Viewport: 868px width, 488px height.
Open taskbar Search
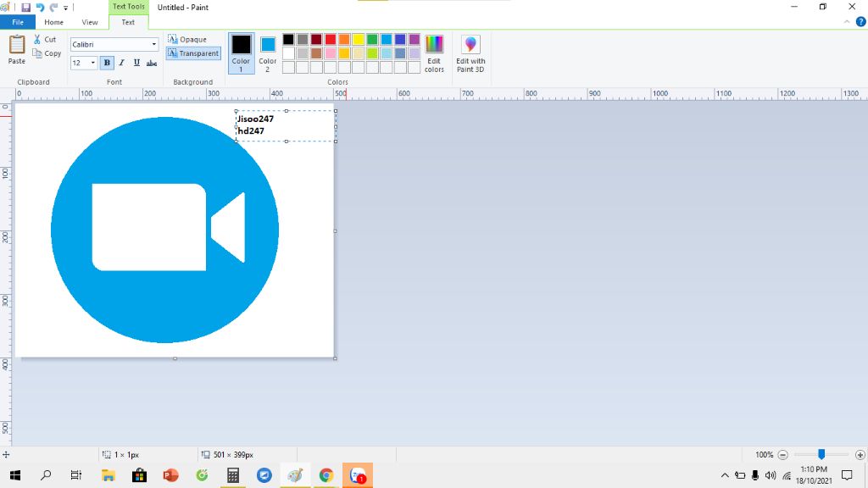pos(46,475)
